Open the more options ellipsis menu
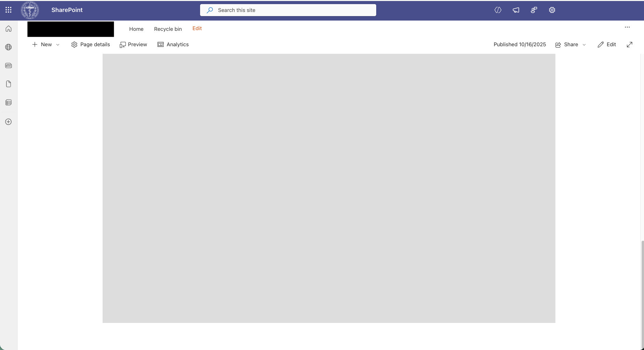 pyautogui.click(x=627, y=27)
